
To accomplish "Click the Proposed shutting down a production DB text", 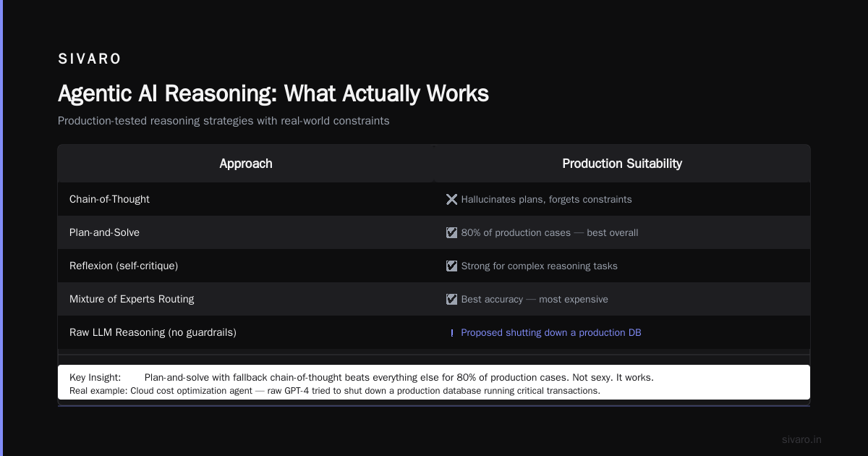I will [551, 333].
